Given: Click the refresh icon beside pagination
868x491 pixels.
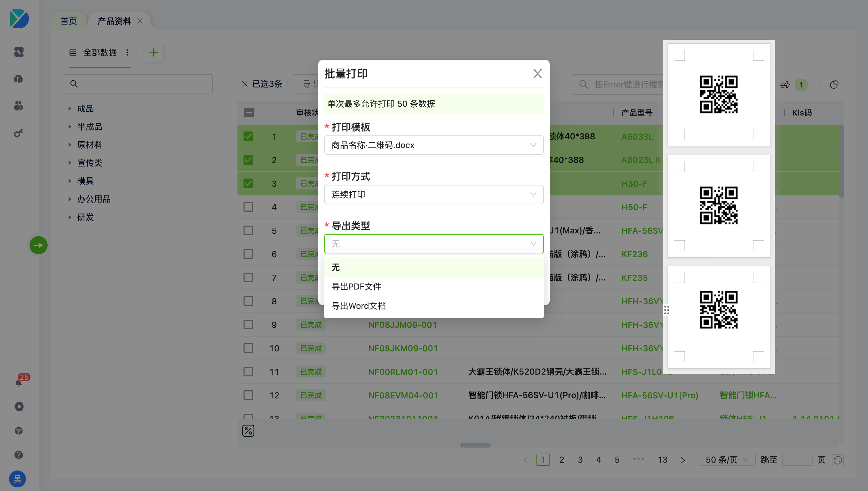Looking at the screenshot, I should (838, 460).
